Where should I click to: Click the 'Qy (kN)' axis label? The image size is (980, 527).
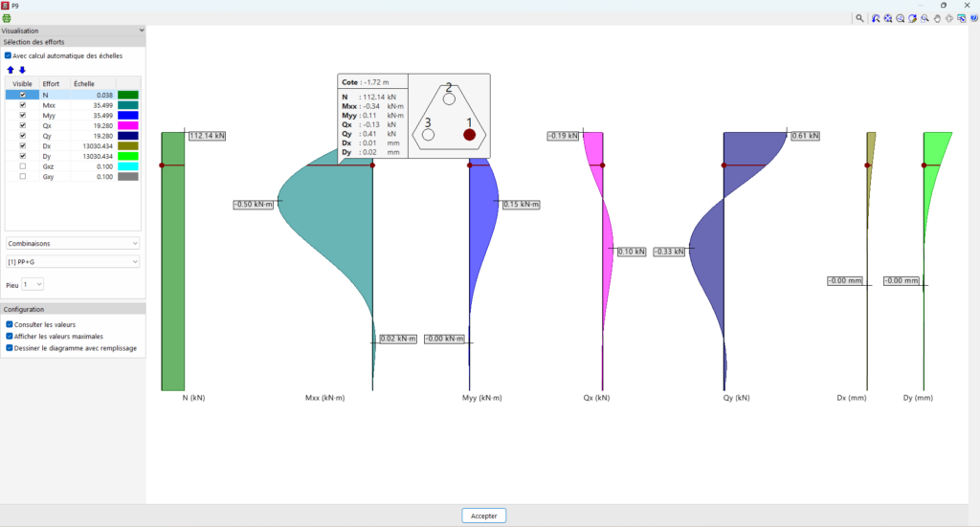pos(736,398)
